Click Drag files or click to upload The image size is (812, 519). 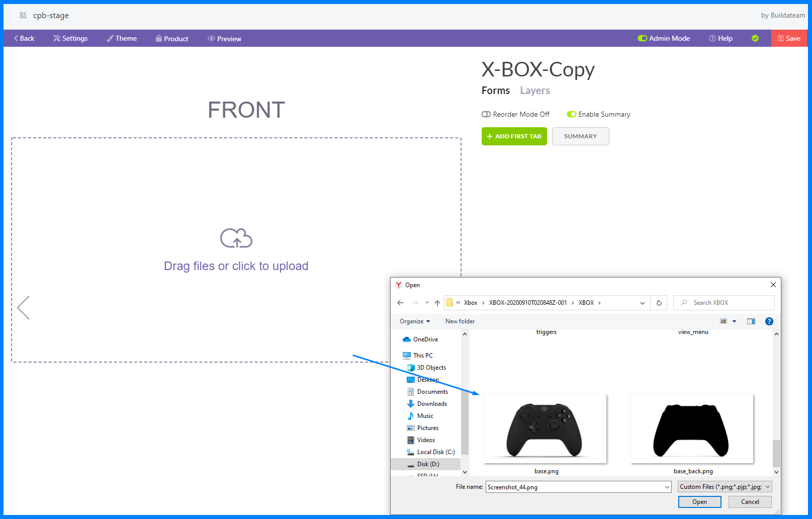pyautogui.click(x=236, y=266)
